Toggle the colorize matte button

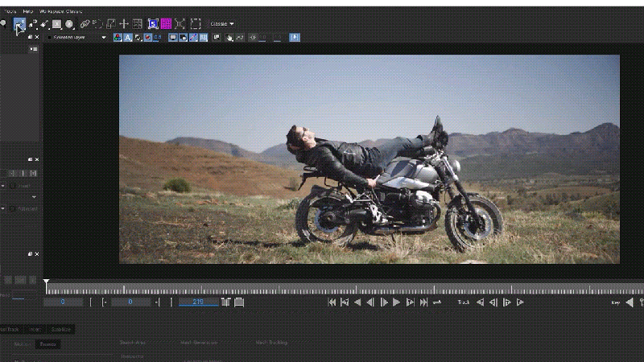point(148,37)
